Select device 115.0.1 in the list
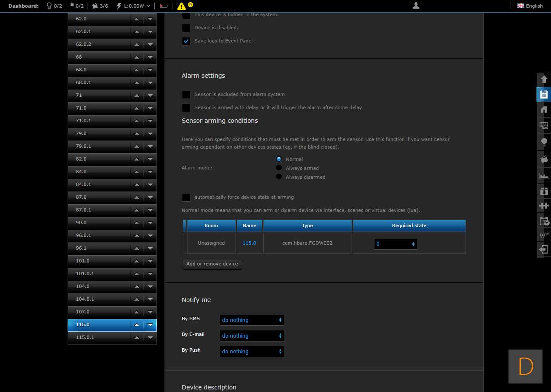Screen dimensions: 551x392 pyautogui.click(x=99, y=337)
